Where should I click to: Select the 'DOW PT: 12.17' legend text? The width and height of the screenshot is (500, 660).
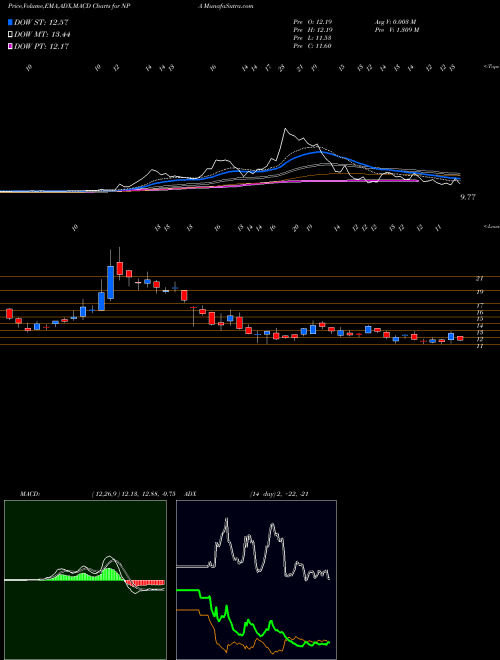(x=41, y=46)
